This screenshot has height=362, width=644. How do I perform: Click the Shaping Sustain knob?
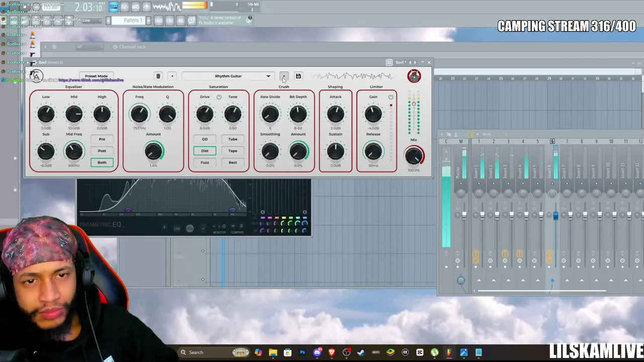pyautogui.click(x=336, y=151)
